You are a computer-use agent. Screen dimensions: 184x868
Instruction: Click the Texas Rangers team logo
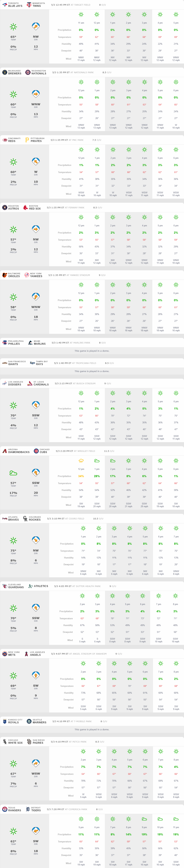[5, 809]
